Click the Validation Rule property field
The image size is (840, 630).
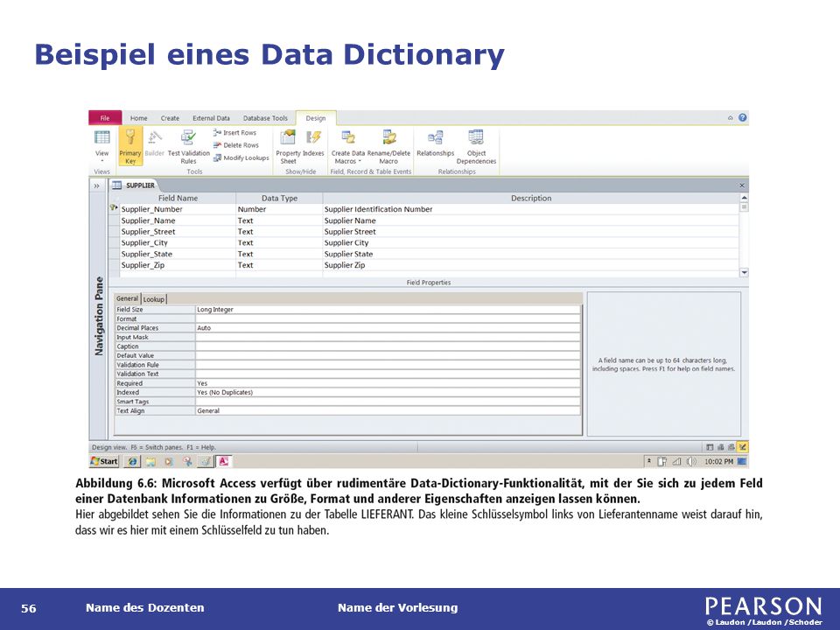click(388, 365)
